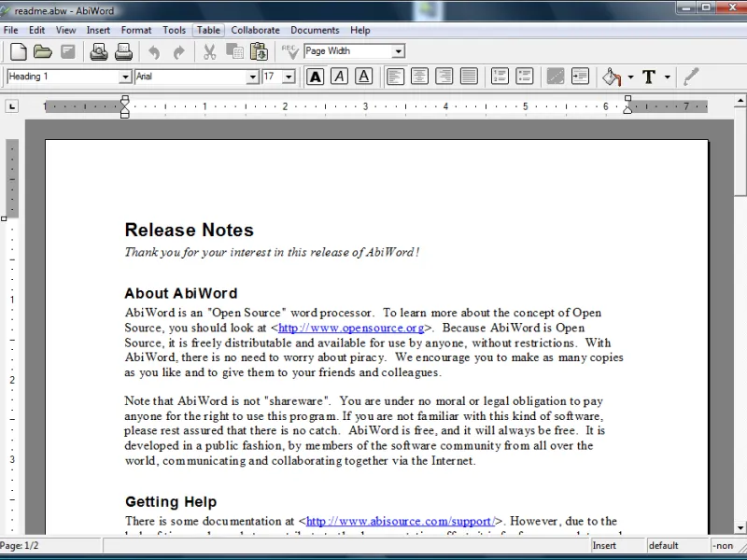Click the tab stop type selector

[12, 106]
